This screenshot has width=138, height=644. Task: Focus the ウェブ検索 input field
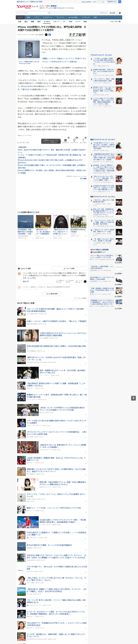[x=102, y=2]
